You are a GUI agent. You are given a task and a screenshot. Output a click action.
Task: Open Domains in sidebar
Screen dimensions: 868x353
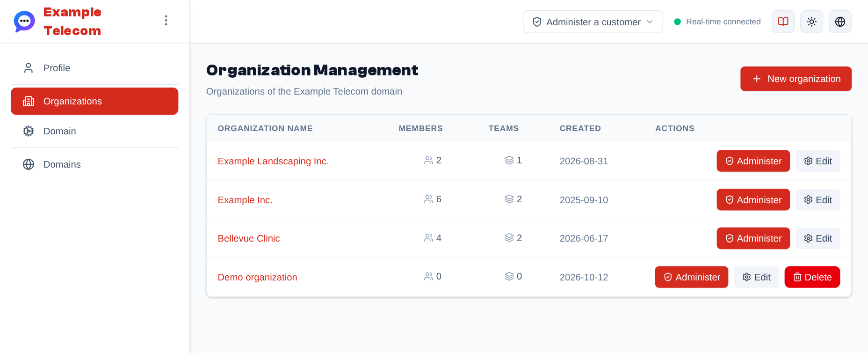point(94,164)
